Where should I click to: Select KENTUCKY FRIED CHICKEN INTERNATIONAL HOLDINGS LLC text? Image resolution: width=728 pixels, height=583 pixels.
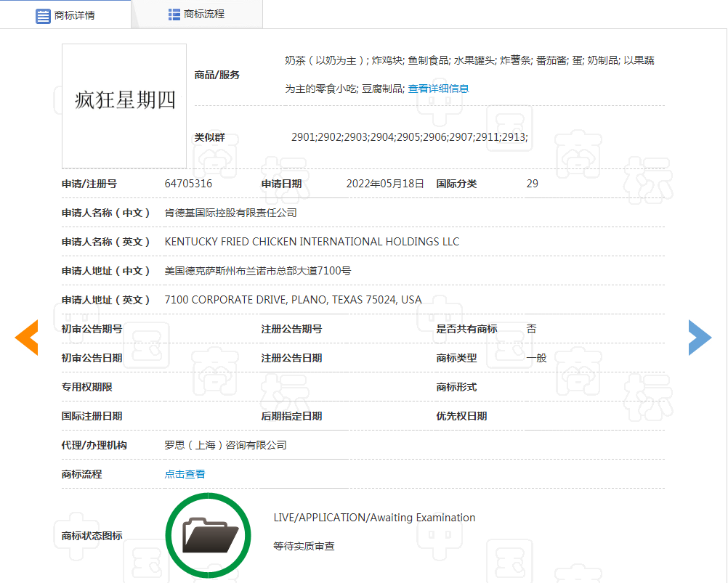(x=312, y=242)
